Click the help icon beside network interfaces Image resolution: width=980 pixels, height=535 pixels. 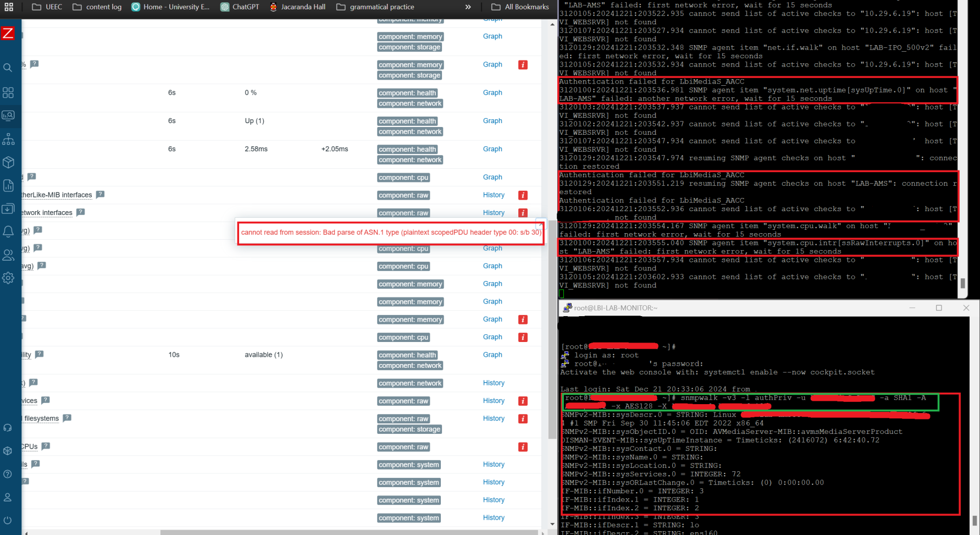[x=80, y=212]
